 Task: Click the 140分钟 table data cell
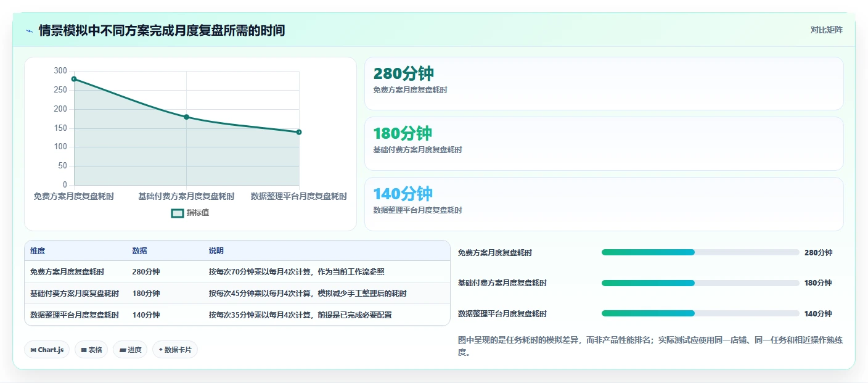146,315
